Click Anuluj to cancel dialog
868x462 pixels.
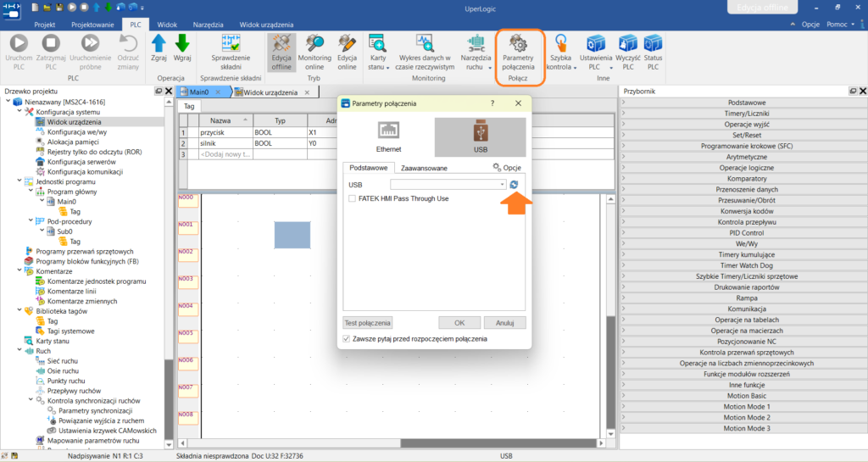tap(505, 323)
